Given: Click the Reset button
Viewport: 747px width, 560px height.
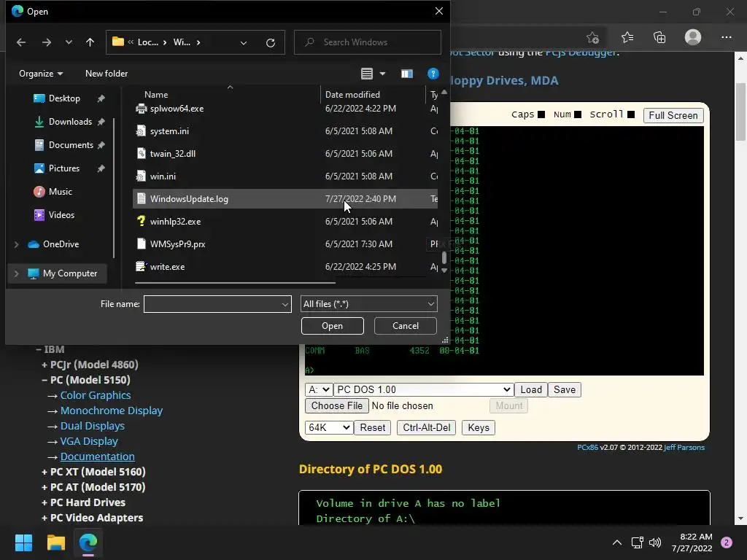Looking at the screenshot, I should [373, 427].
